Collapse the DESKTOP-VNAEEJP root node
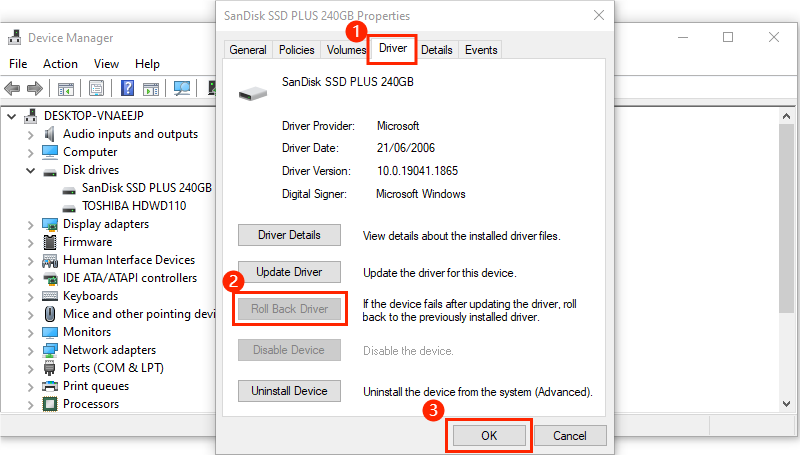Viewport: 800px width, 455px height. [x=11, y=116]
